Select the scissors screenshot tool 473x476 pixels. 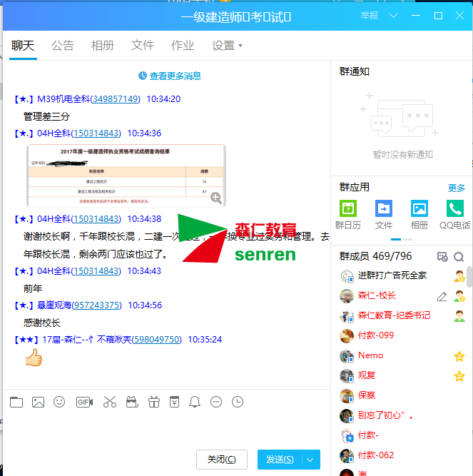point(110,402)
